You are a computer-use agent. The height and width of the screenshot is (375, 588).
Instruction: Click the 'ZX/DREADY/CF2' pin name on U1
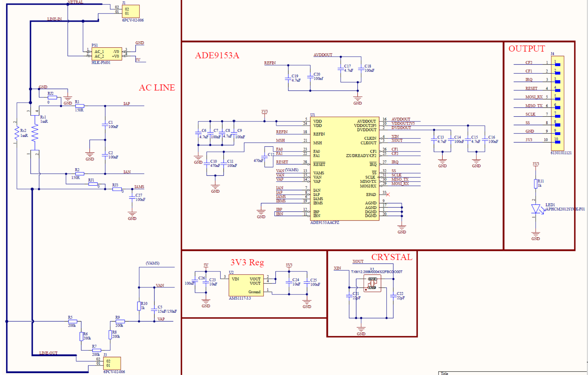click(x=361, y=156)
